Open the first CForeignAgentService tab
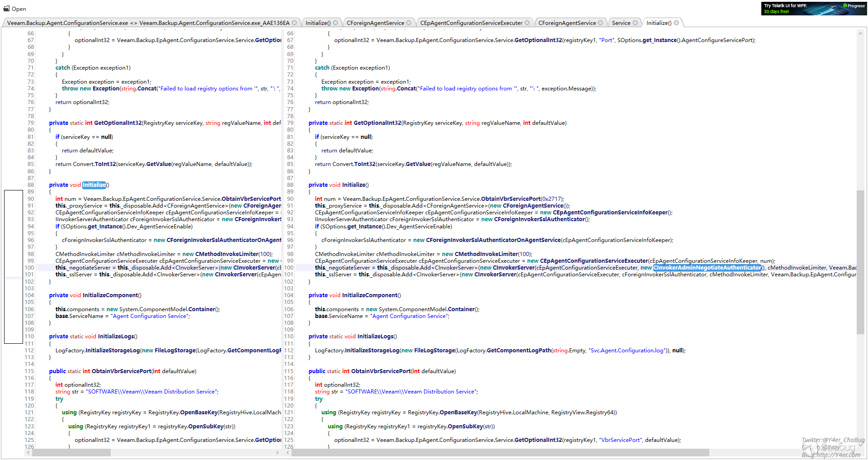The height and width of the screenshot is (460, 868). pyautogui.click(x=375, y=23)
